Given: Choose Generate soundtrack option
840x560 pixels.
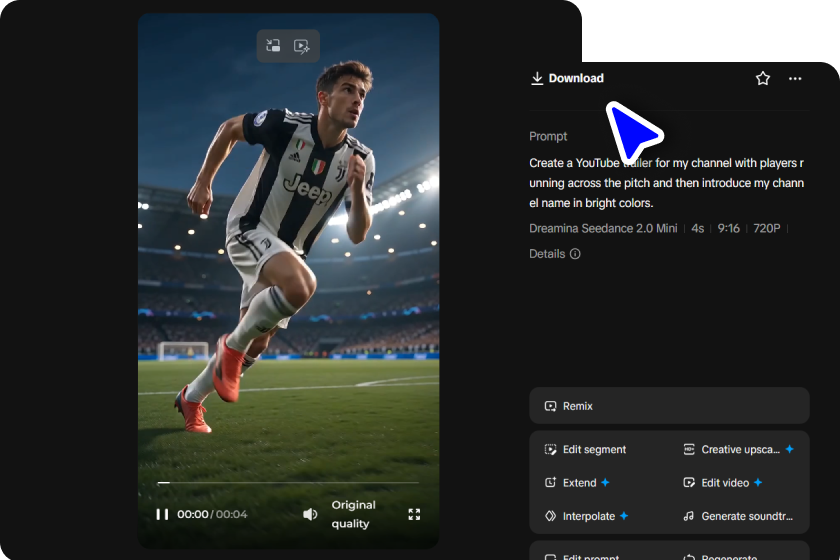Looking at the screenshot, I should [738, 516].
